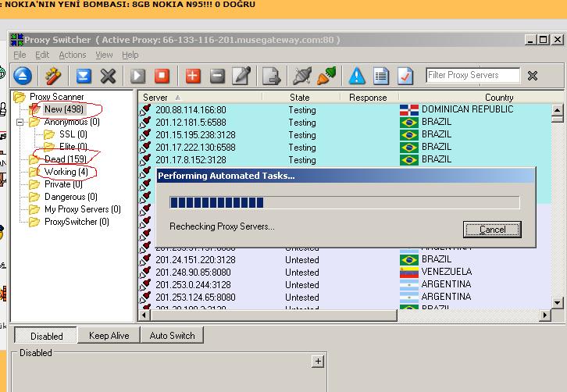Click horizontal scrollbar left arrow
The image size is (567, 392).
click(144, 315)
